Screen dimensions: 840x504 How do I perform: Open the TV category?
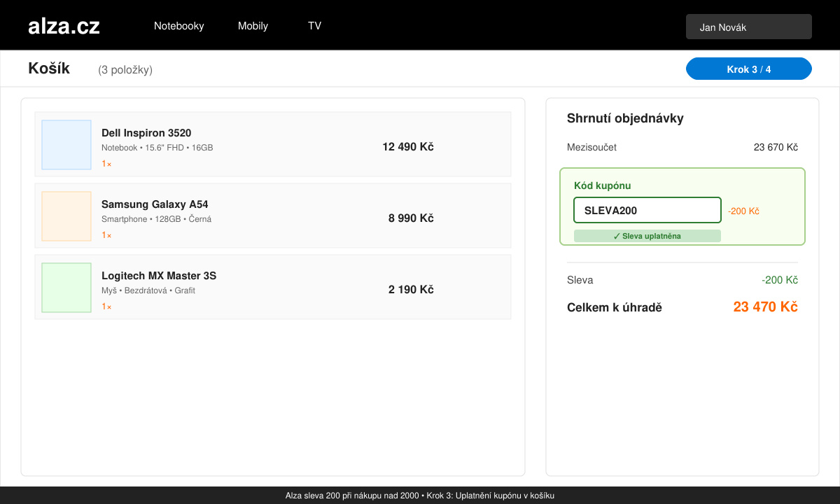314,26
